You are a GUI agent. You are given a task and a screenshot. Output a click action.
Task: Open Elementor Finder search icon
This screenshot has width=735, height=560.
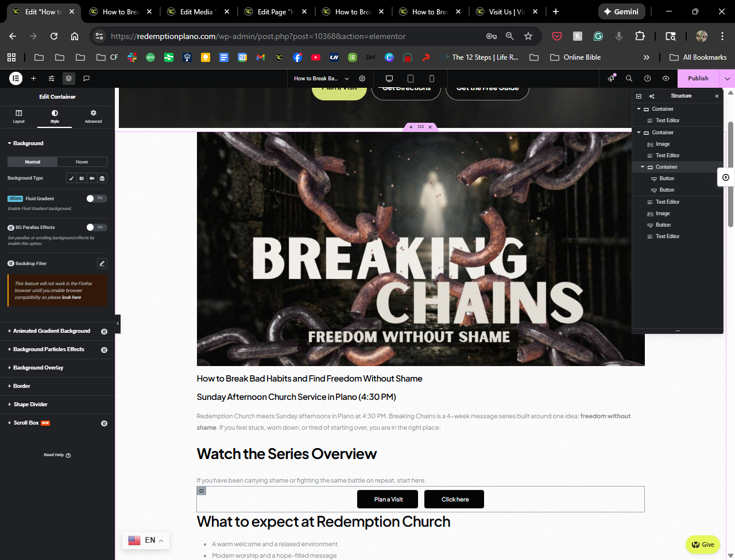coord(629,79)
